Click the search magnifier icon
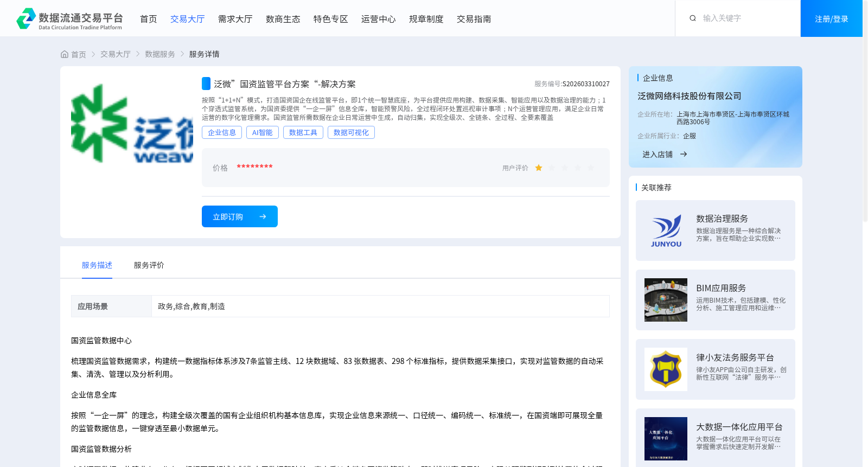 pos(693,18)
